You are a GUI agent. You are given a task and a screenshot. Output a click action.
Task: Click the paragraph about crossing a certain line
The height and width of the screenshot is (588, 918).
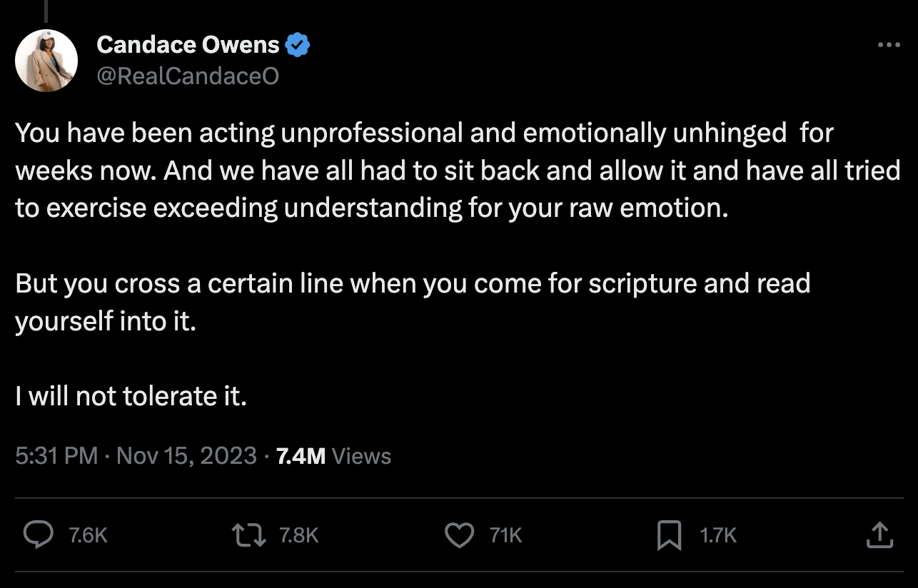coord(413,302)
